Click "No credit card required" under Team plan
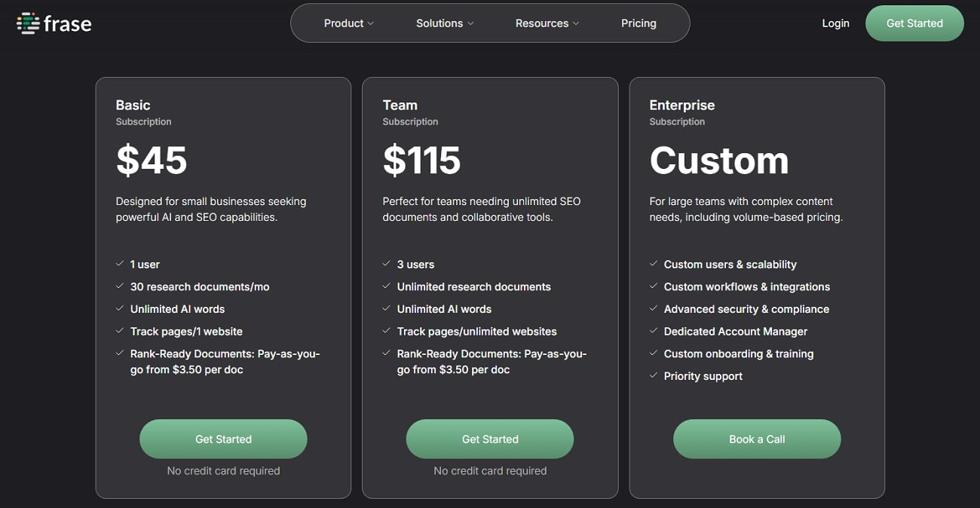This screenshot has height=508, width=980. point(489,470)
